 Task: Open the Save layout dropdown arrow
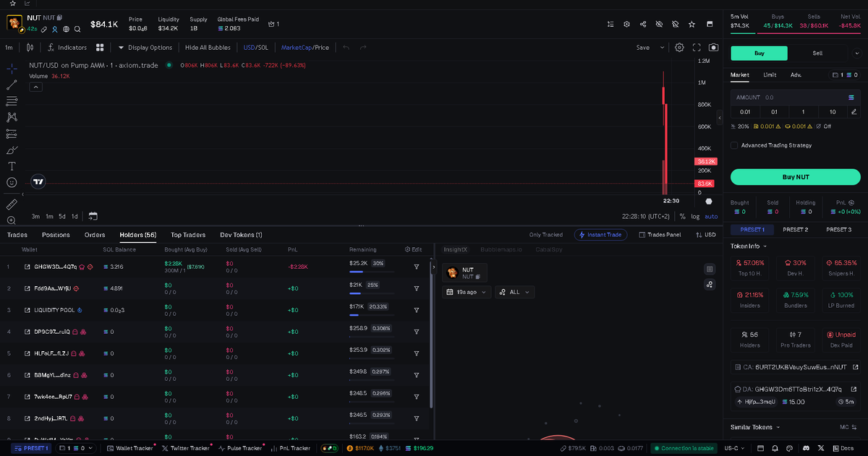tap(662, 48)
